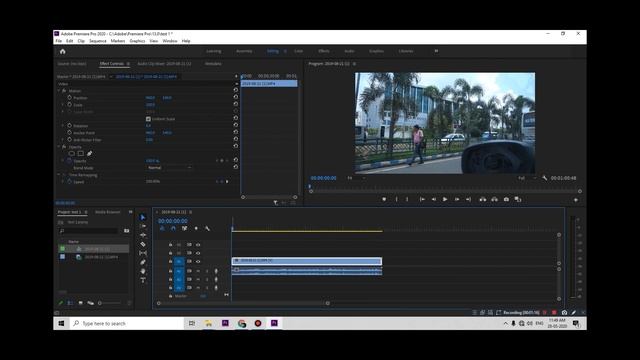Toggle V1 track output eye
The image size is (640, 360).
click(x=198, y=262)
